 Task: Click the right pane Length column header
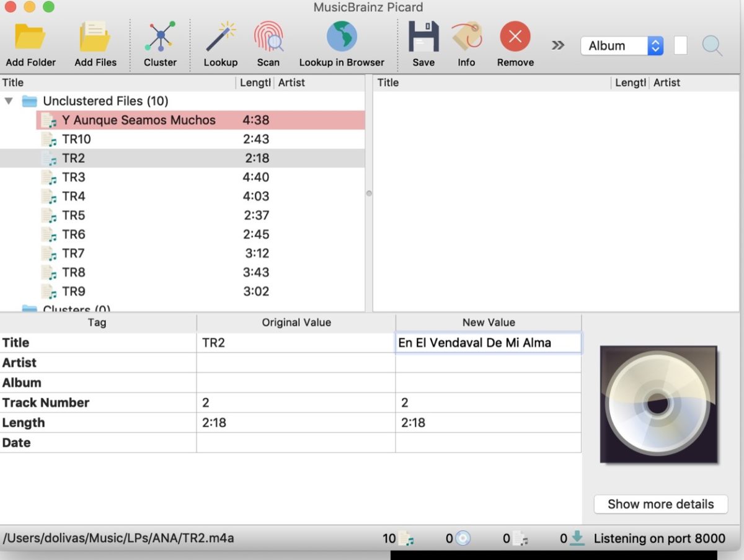[x=630, y=82]
